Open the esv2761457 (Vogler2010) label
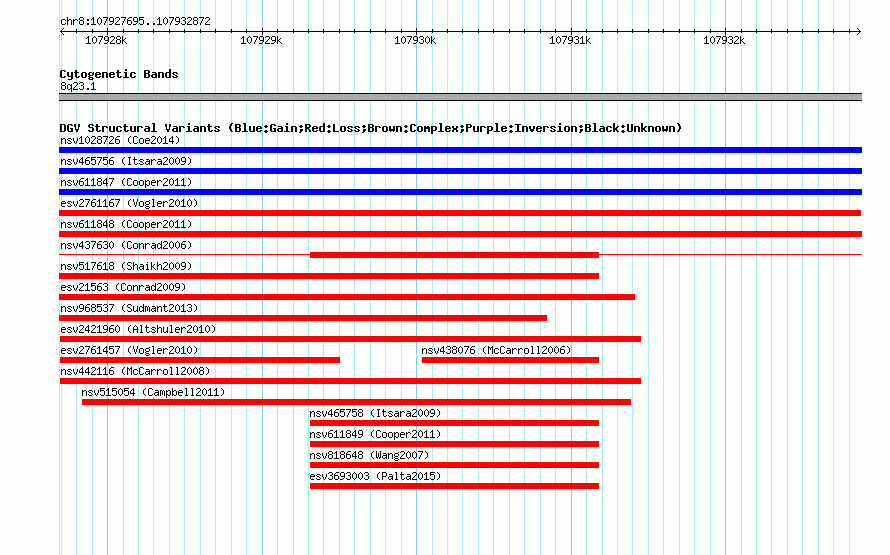The height and width of the screenshot is (555, 890). tap(129, 350)
